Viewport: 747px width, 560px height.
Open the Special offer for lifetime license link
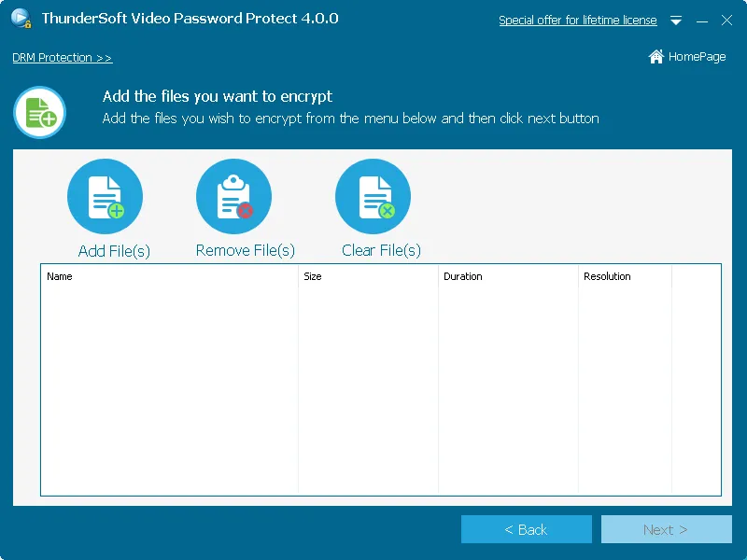[577, 21]
